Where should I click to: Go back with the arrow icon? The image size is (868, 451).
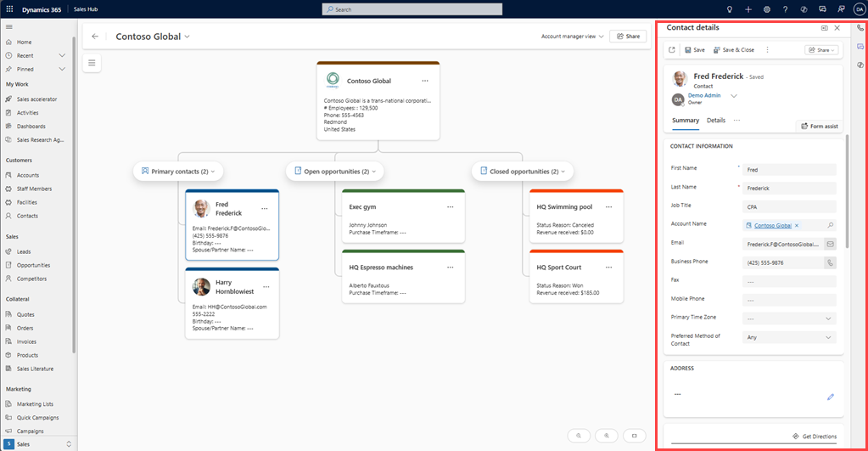(95, 37)
